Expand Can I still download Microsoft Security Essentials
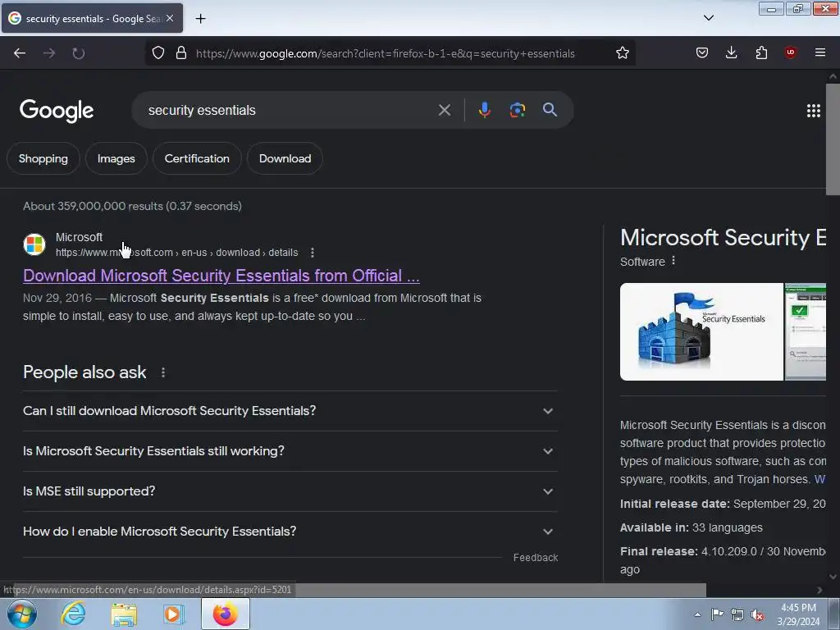 (290, 411)
